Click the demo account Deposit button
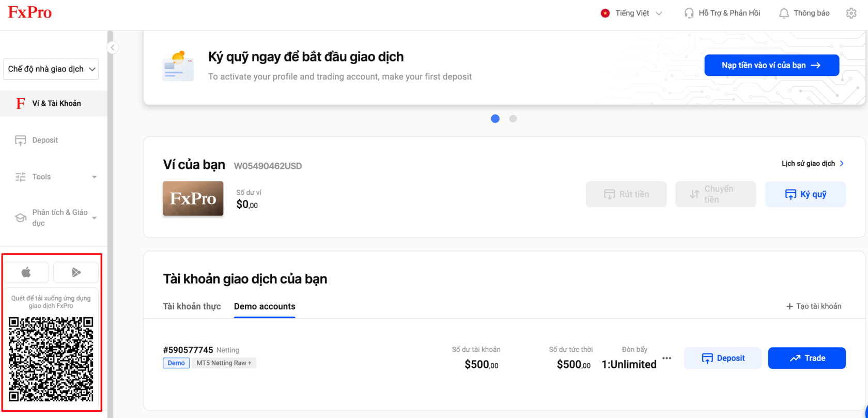The image size is (868, 418). pyautogui.click(x=723, y=358)
